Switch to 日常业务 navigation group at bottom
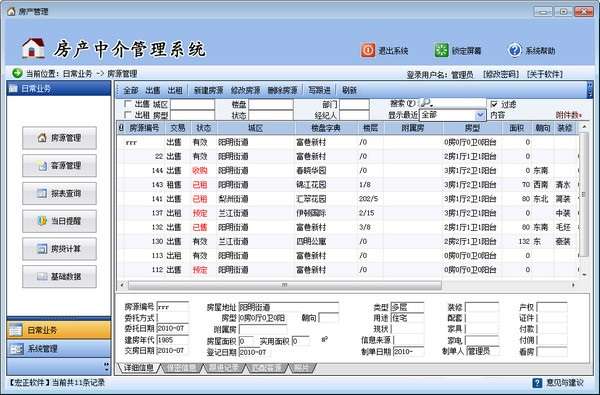 tap(59, 330)
